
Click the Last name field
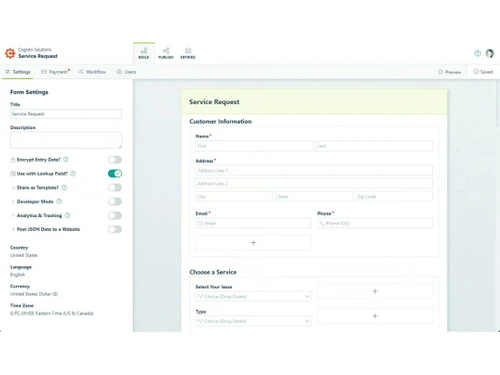pyautogui.click(x=374, y=146)
